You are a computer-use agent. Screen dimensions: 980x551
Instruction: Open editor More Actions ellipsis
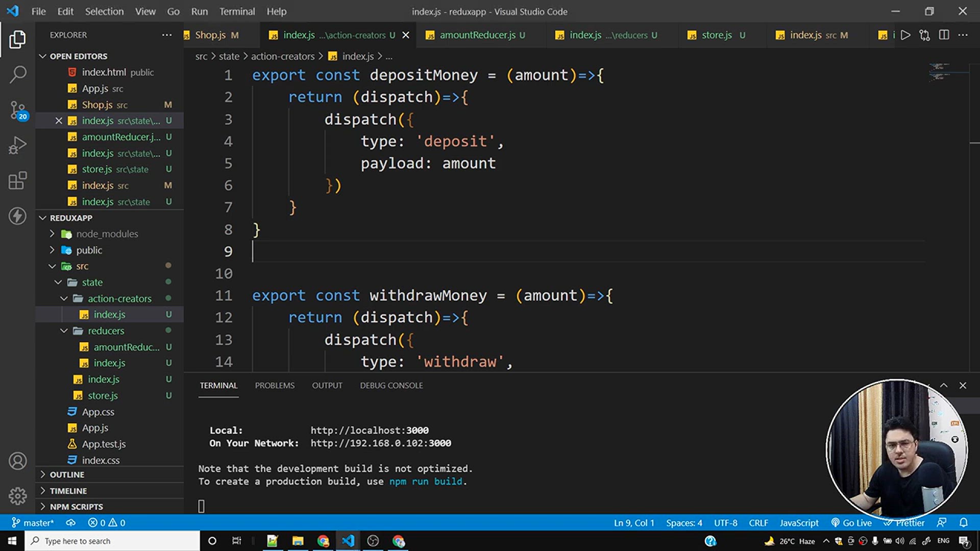click(x=963, y=35)
